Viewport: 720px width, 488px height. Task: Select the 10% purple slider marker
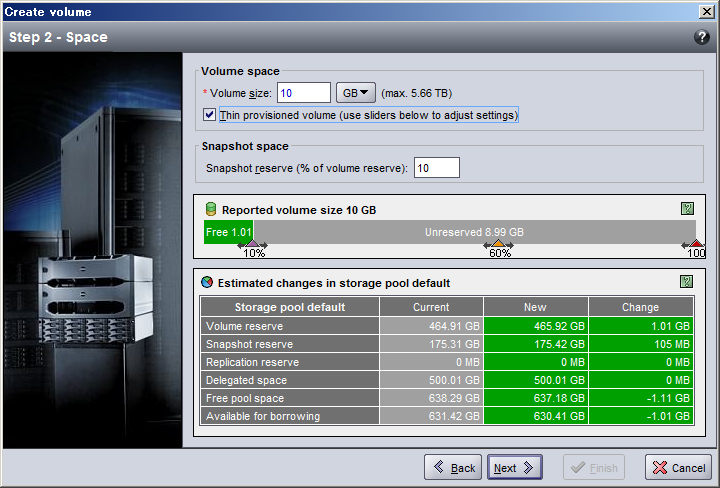pyautogui.click(x=253, y=244)
